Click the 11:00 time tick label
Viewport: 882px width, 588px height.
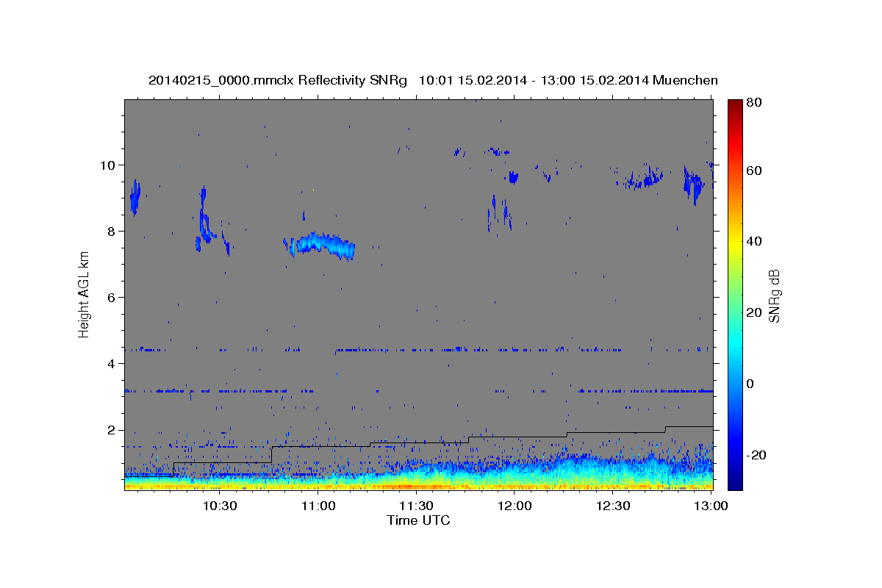[318, 506]
